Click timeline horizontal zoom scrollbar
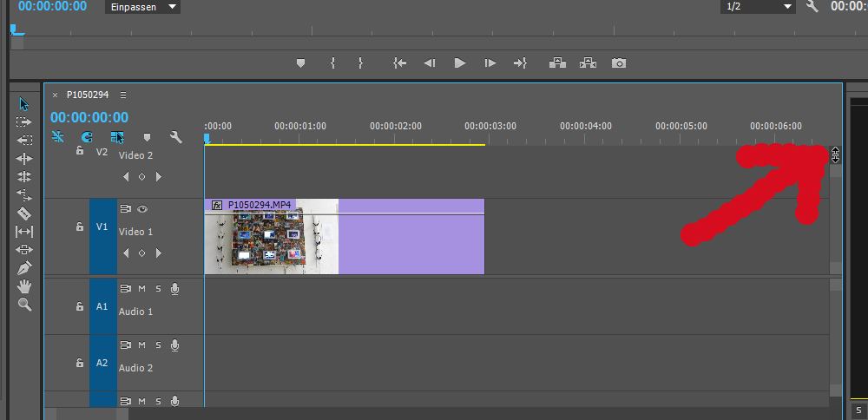 coord(86,414)
